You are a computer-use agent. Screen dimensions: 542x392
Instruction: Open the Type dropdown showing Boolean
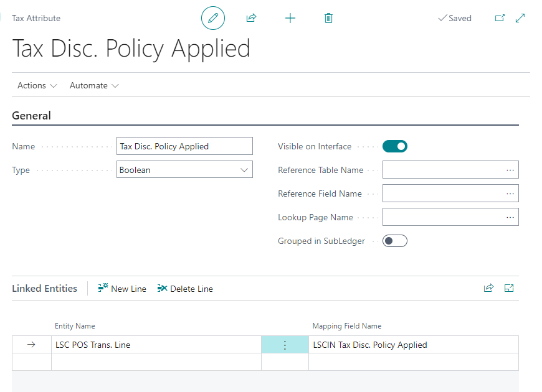pyautogui.click(x=185, y=170)
